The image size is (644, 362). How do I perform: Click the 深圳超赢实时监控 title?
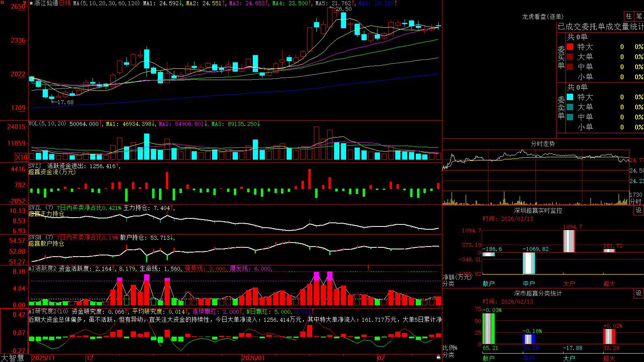[538, 210]
